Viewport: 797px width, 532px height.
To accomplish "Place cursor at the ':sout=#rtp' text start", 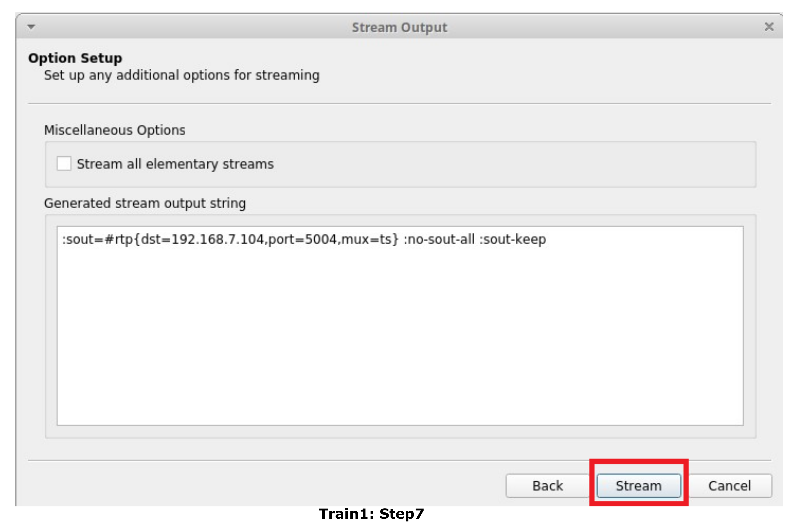I will tap(63, 240).
